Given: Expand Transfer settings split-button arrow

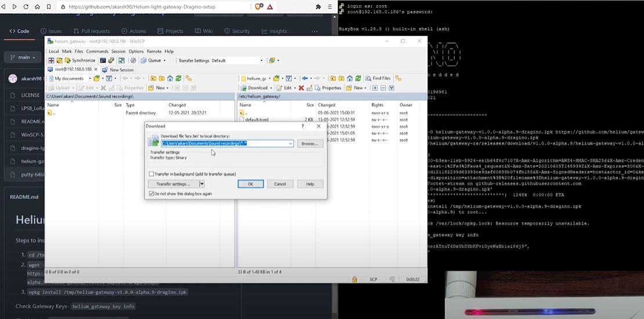Looking at the screenshot, I should (202, 184).
